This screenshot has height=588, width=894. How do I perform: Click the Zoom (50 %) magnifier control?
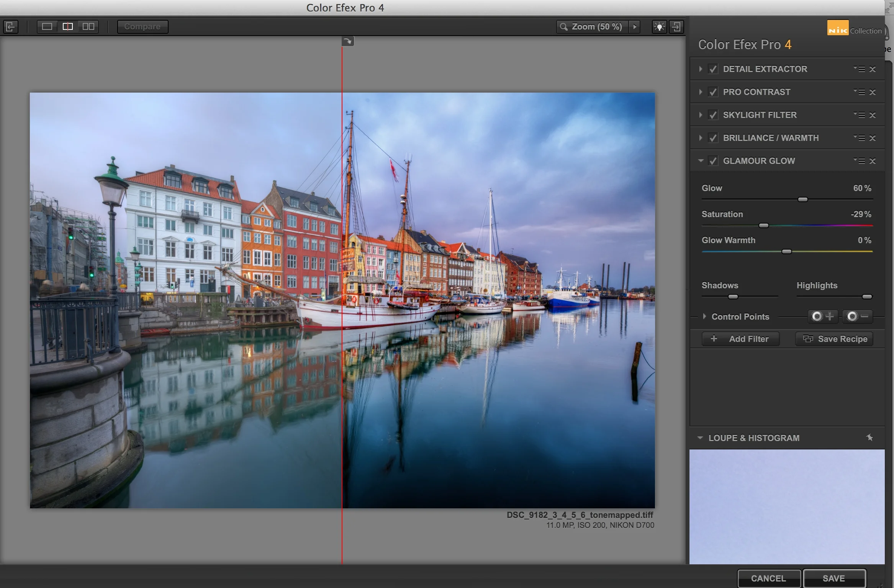[592, 26]
